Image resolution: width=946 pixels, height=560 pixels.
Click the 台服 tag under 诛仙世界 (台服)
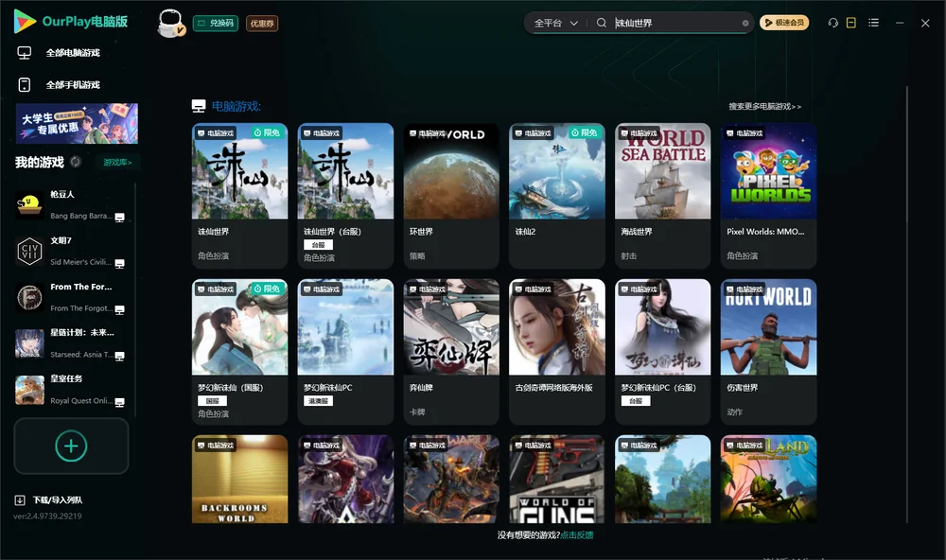coord(318,245)
